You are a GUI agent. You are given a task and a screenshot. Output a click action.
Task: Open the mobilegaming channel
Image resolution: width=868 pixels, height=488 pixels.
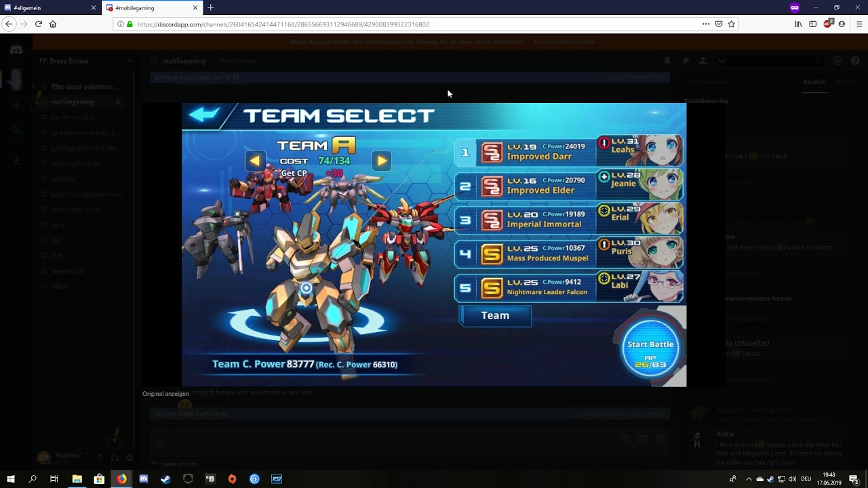[82, 102]
